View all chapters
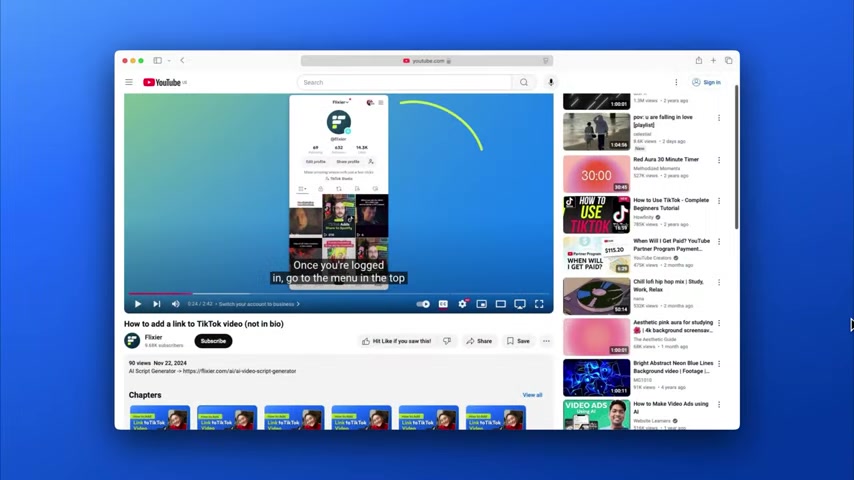The image size is (854, 480). [x=532, y=395]
